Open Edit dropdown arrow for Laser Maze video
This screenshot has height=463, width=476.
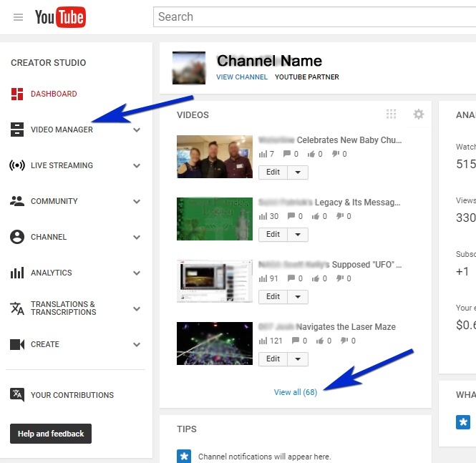point(298,359)
